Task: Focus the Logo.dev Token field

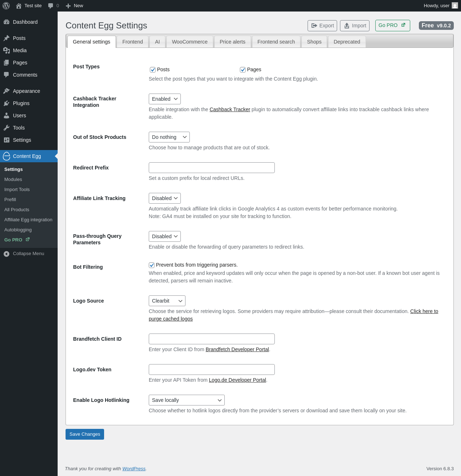Action: [x=212, y=370]
